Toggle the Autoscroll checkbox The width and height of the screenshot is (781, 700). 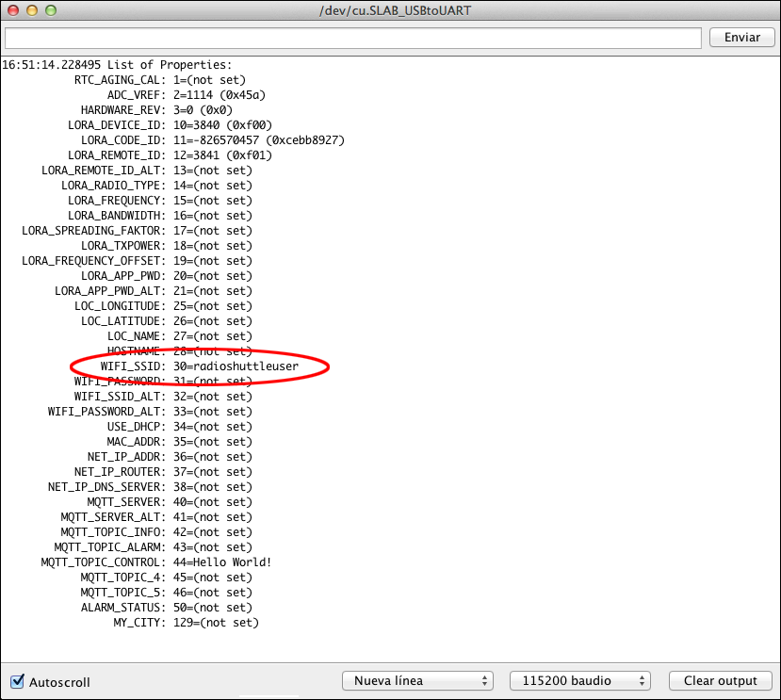18,681
